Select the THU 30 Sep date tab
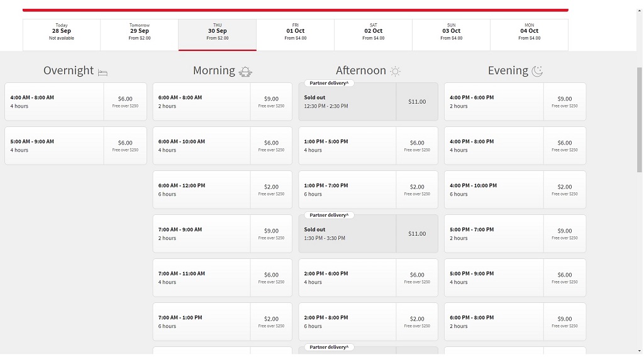 [217, 35]
